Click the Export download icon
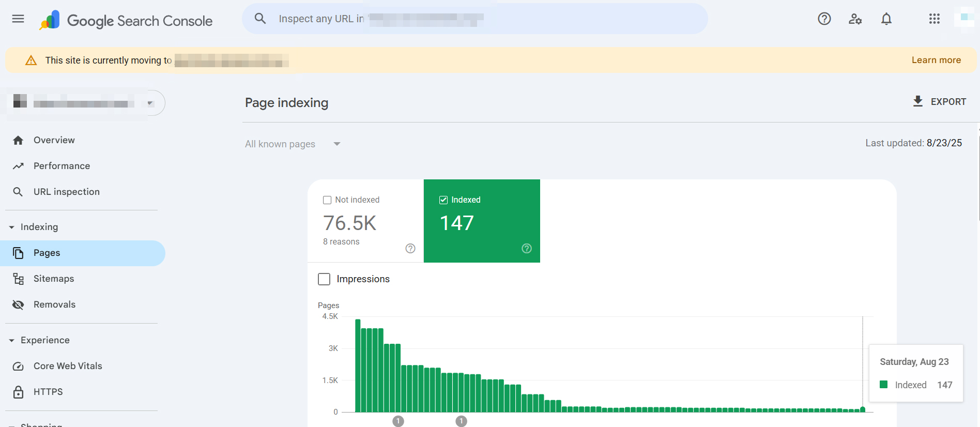The width and height of the screenshot is (980, 427). [x=918, y=101]
